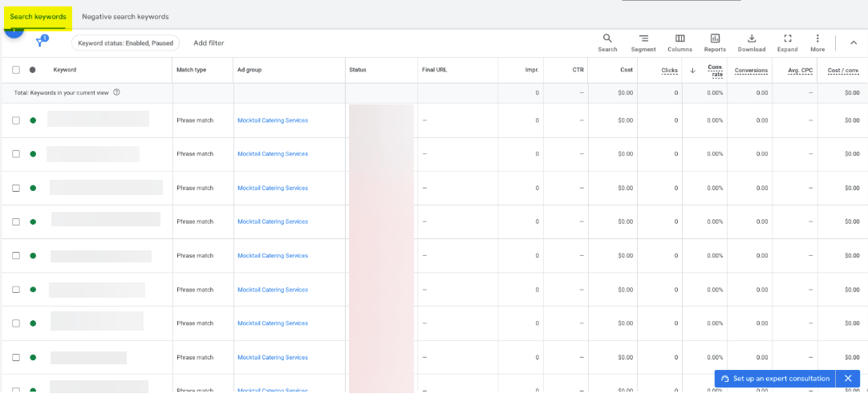
Task: Open the status dot dropdown in header
Action: coord(33,70)
